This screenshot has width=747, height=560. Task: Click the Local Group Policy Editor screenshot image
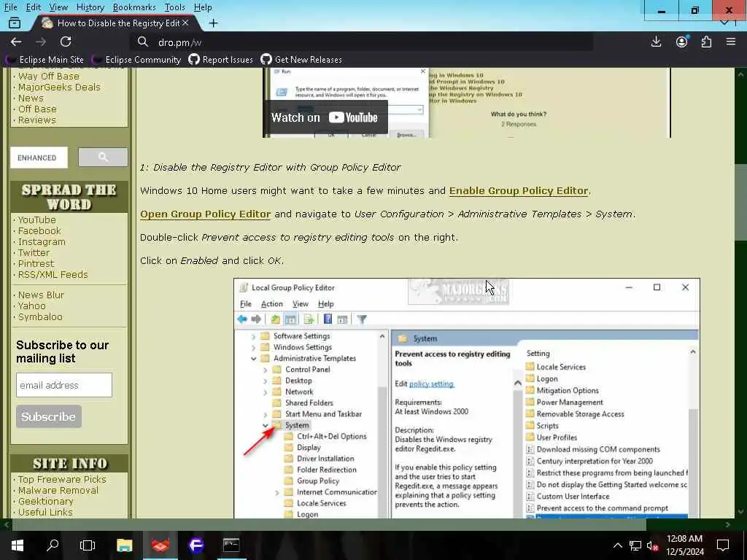[x=466, y=398]
